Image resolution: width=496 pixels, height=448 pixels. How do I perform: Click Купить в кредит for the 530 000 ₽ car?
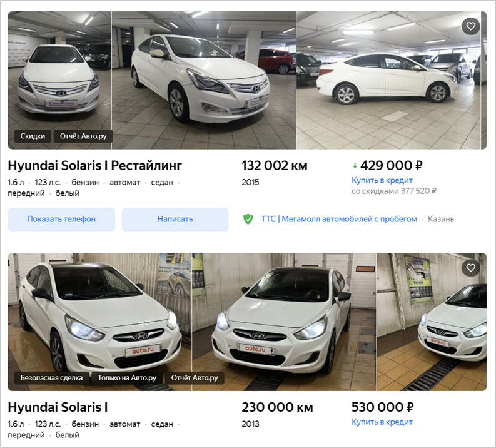point(382,422)
